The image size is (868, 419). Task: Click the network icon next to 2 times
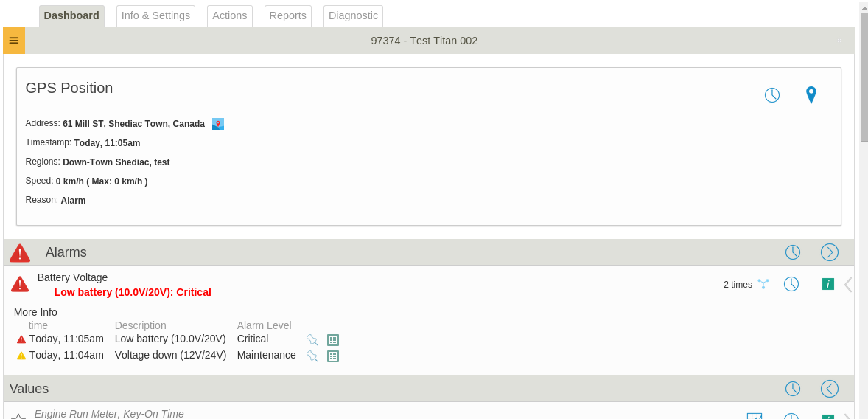pyautogui.click(x=763, y=284)
